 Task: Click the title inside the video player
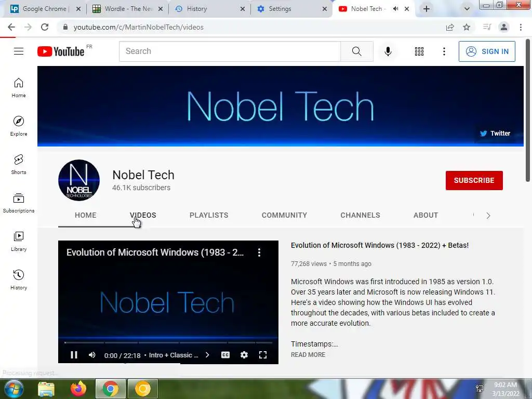[x=155, y=252]
